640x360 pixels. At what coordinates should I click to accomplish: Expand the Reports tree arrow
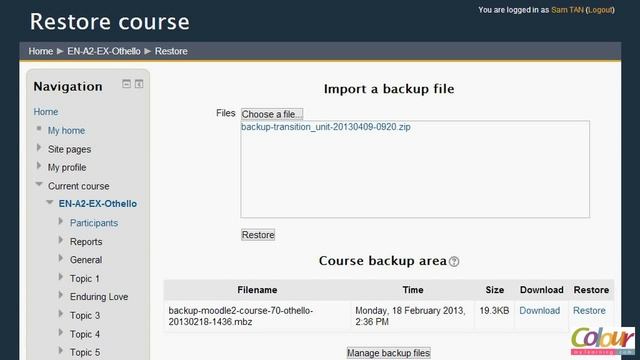(61, 240)
